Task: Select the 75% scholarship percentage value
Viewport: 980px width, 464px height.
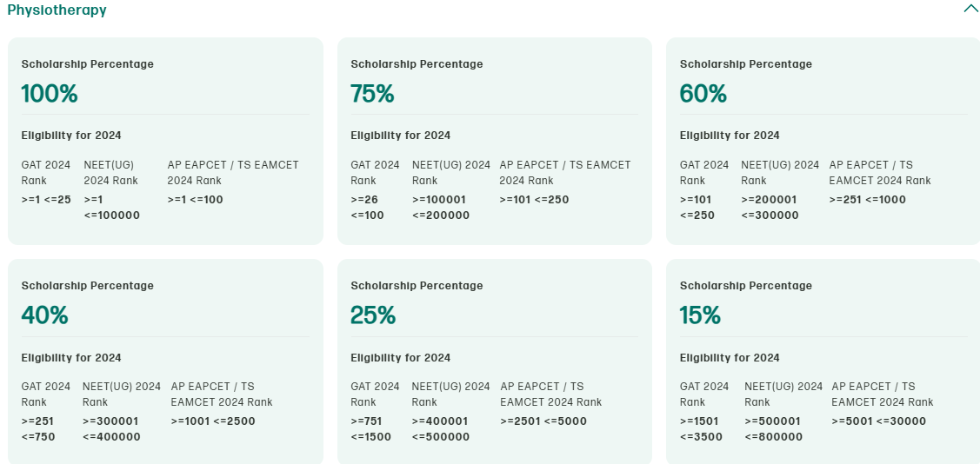Action: click(x=372, y=94)
